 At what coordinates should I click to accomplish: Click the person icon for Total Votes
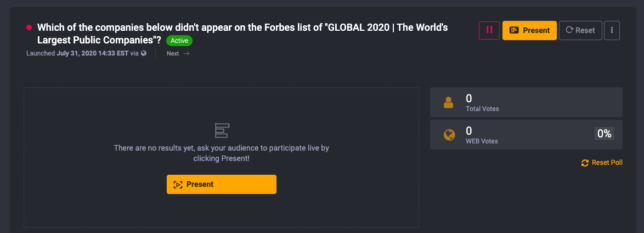pyautogui.click(x=449, y=103)
